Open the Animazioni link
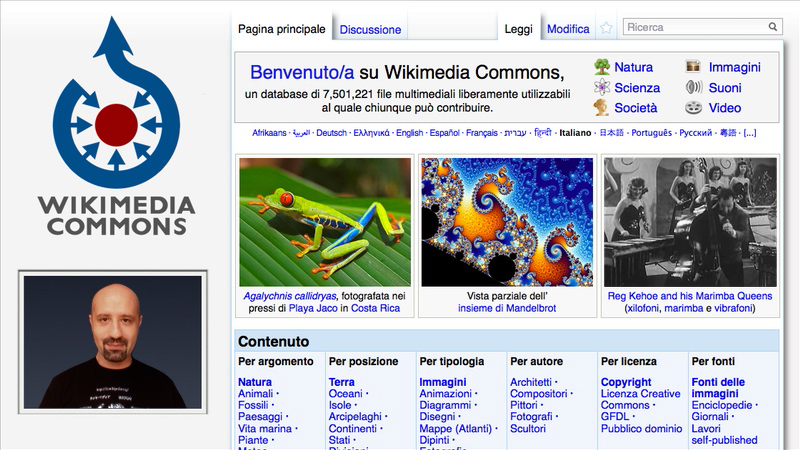Viewport: 800px width, 450px height. pos(445,393)
